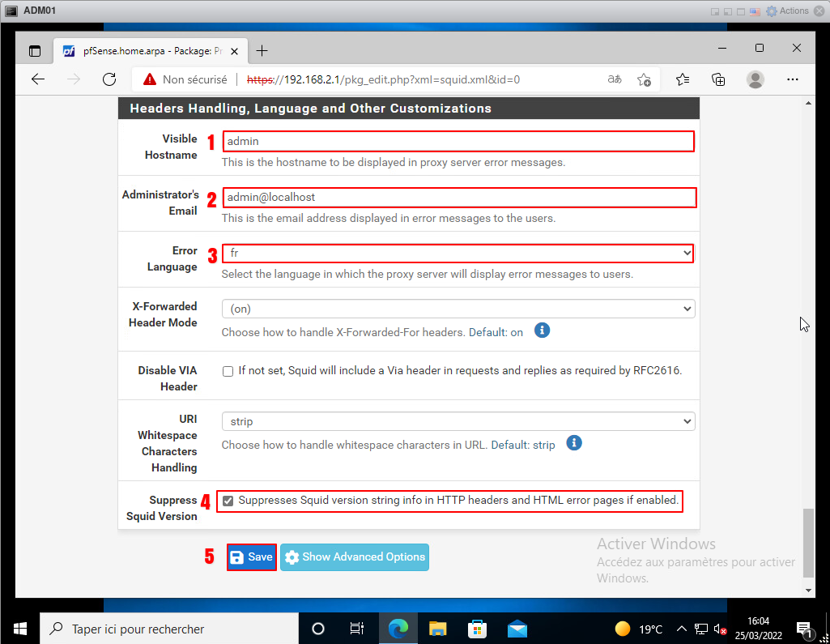Enable the Disable VIA Header checkbox
This screenshot has width=830, height=644.
click(228, 371)
